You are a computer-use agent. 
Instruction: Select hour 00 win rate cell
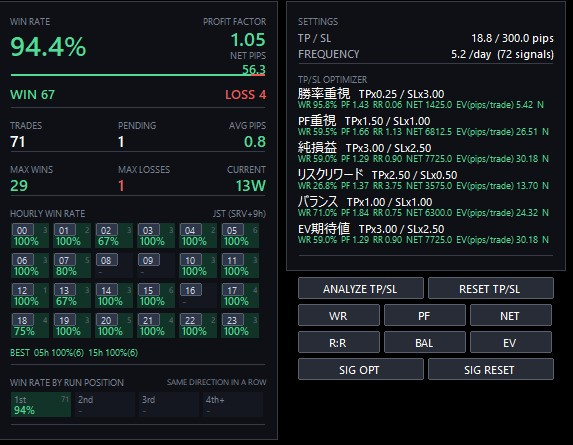tap(30, 236)
